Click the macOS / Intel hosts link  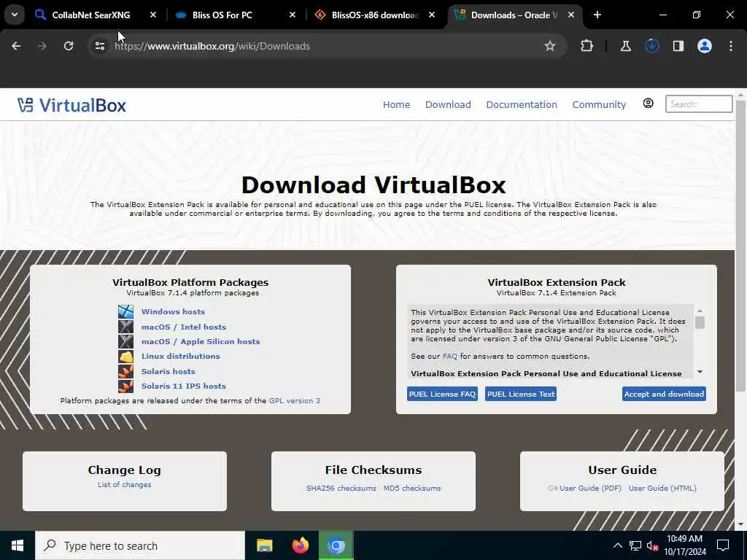click(183, 327)
